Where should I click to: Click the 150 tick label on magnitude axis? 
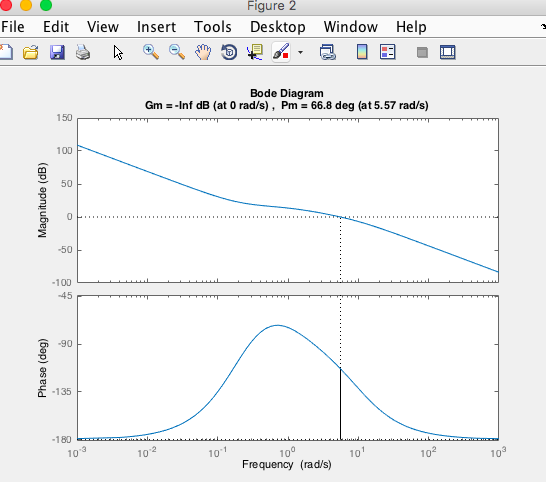[64, 118]
